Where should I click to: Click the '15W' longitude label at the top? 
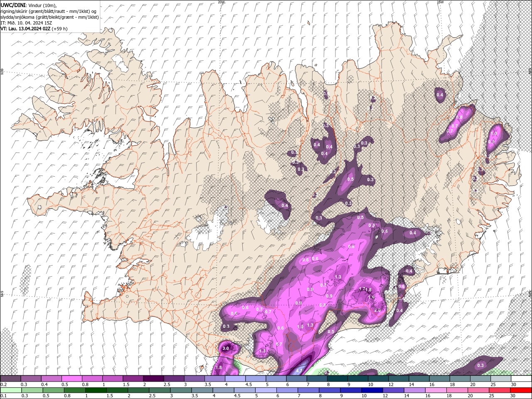(x=440, y=2)
